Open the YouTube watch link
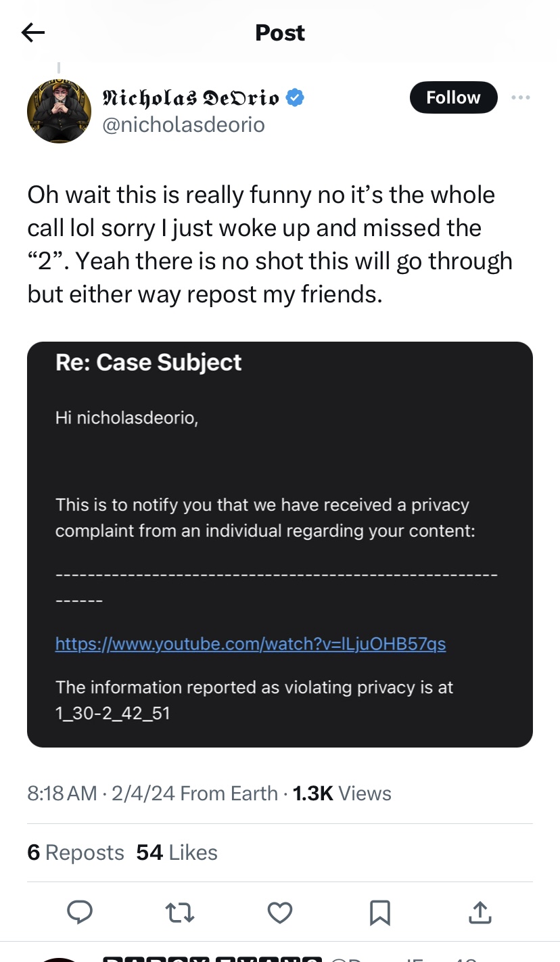The height and width of the screenshot is (962, 560). click(250, 643)
